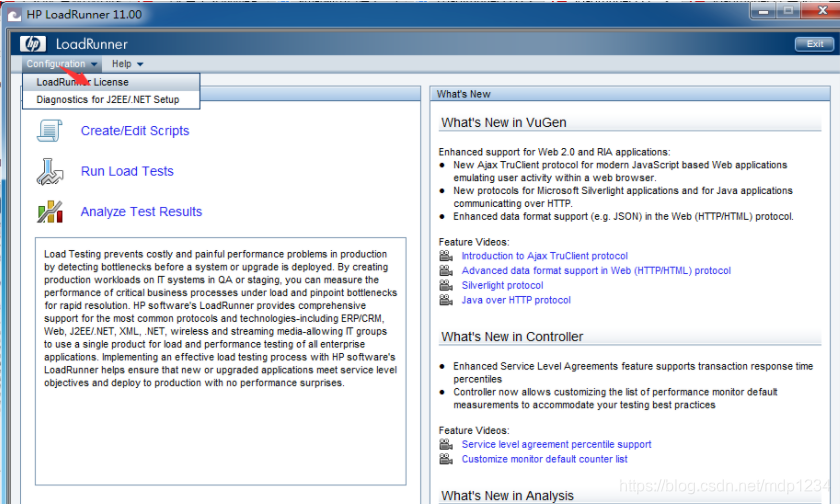Click the What's New panel title

(x=463, y=94)
